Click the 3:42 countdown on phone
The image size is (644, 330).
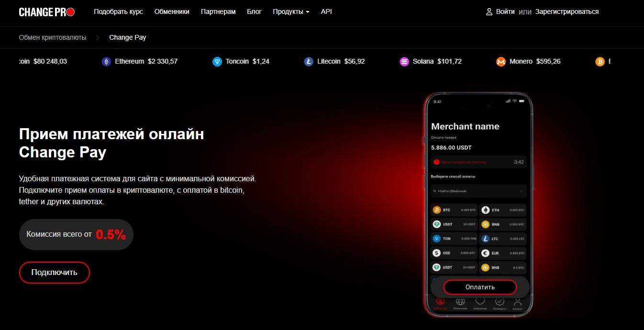[519, 162]
